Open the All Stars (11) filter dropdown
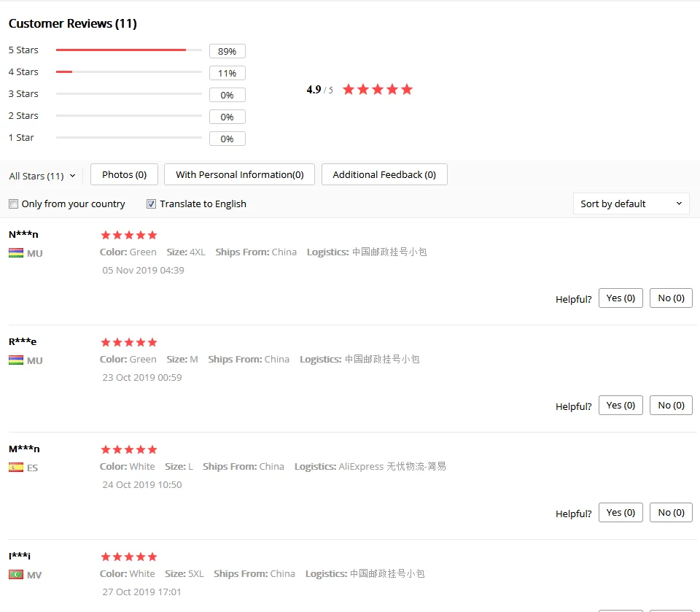This screenshot has width=700, height=612. pyautogui.click(x=42, y=176)
